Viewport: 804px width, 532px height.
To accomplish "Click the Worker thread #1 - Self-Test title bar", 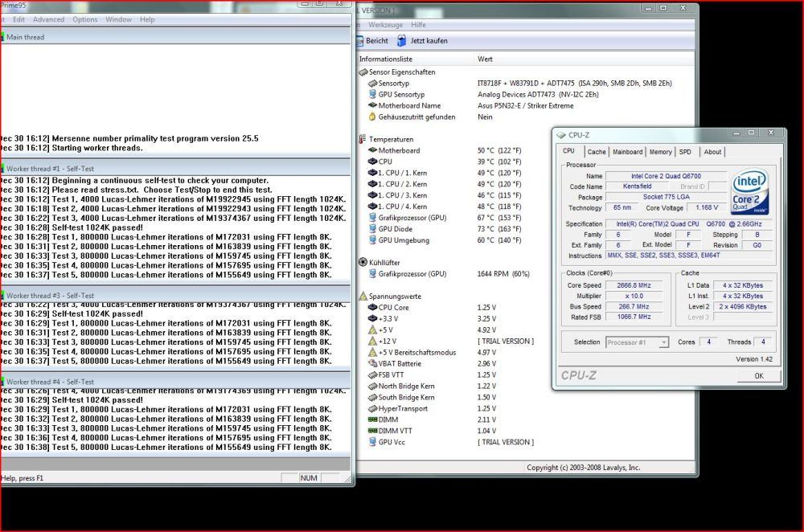I will pos(175,169).
